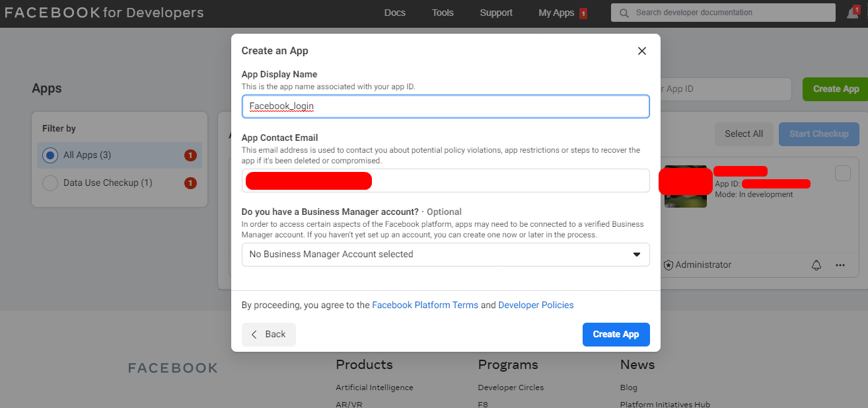Open the Facebook Platform Terms link
Image resolution: width=868 pixels, height=408 pixels.
pos(425,305)
